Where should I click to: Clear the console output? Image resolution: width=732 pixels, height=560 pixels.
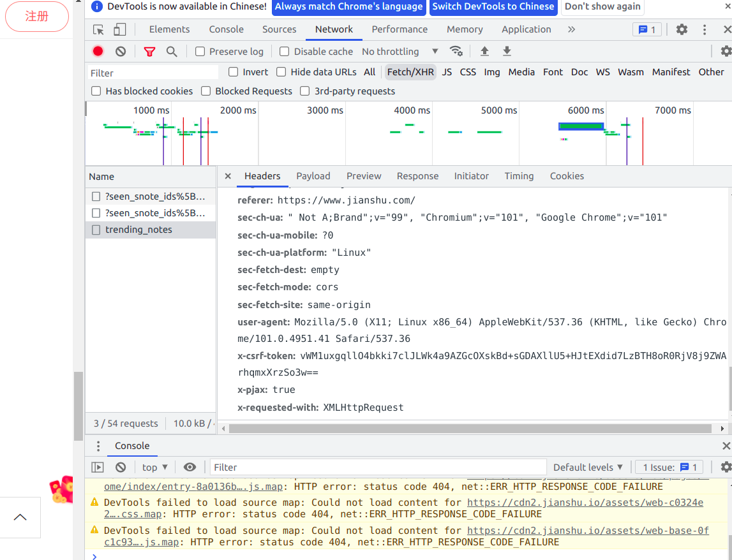(x=121, y=467)
